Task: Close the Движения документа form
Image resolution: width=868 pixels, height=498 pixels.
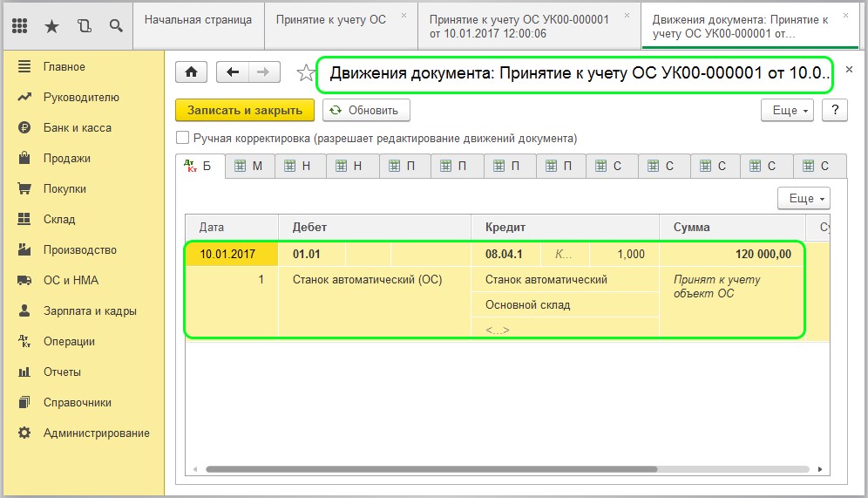Action: (849, 70)
